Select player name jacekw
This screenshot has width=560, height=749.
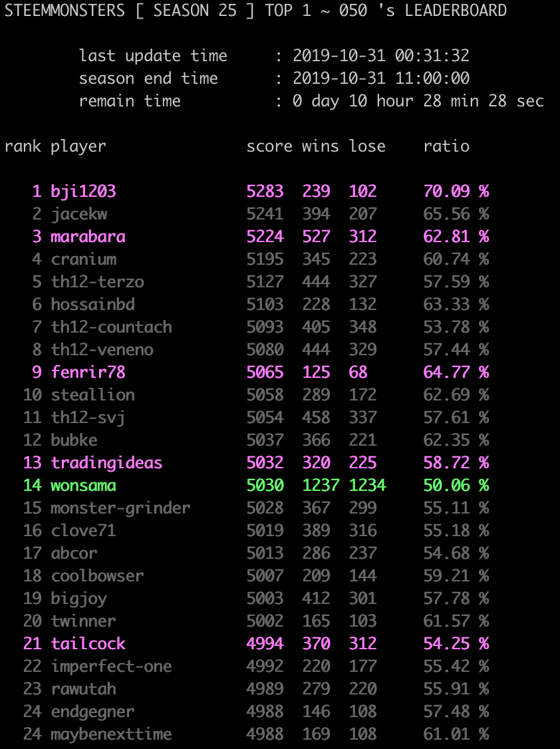(x=78, y=214)
